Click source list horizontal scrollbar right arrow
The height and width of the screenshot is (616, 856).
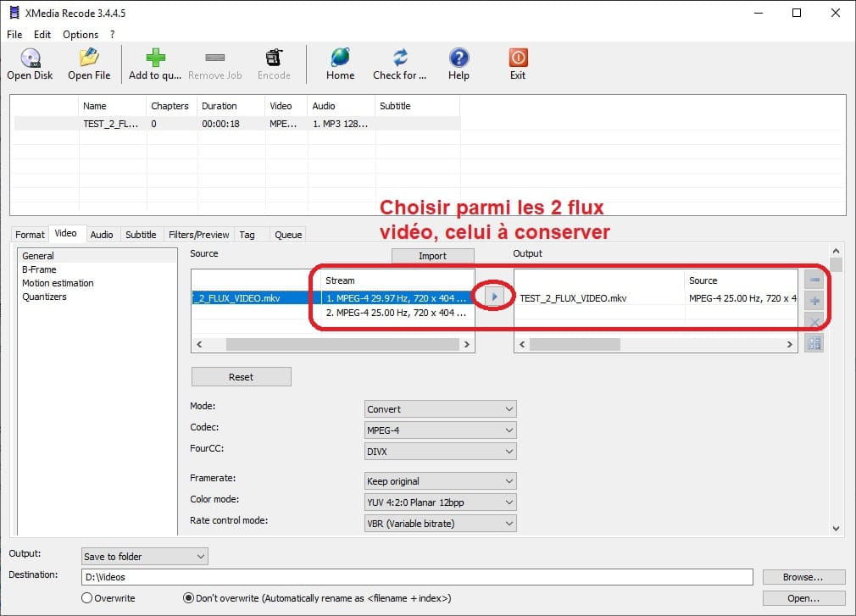click(467, 344)
